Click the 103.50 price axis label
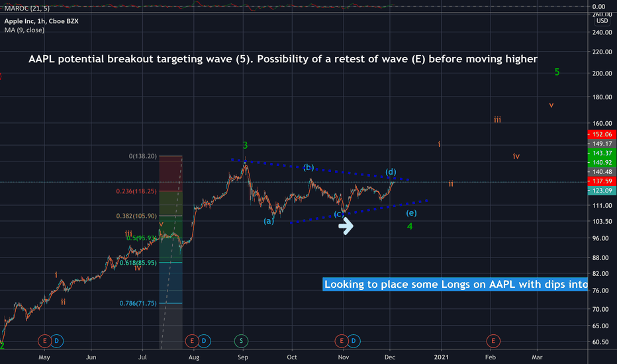This screenshot has height=364, width=617. 602,222
